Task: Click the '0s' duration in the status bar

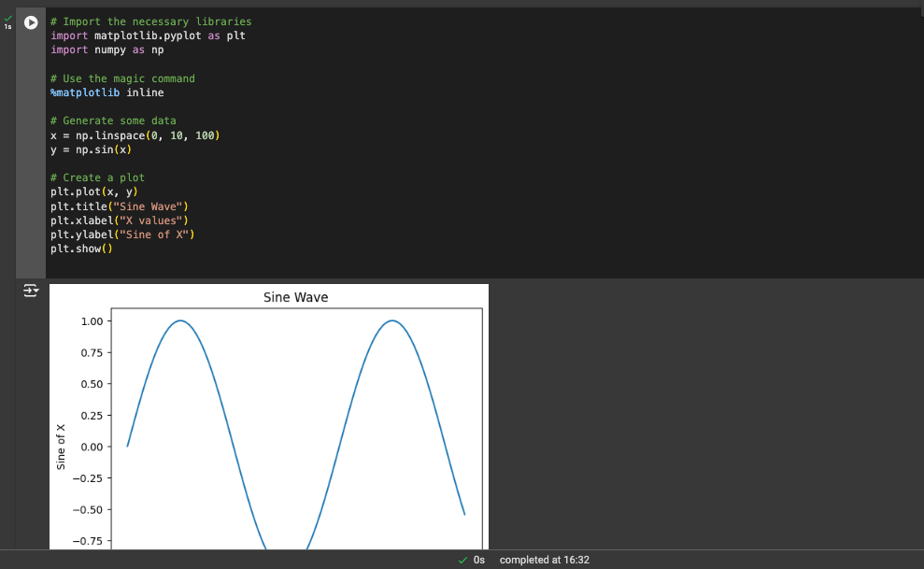Action: (479, 560)
